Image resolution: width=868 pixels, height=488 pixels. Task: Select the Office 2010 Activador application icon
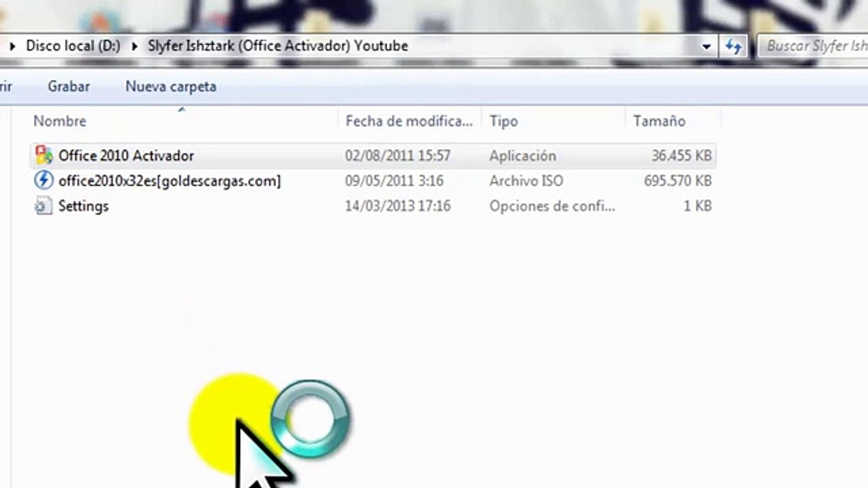point(44,155)
